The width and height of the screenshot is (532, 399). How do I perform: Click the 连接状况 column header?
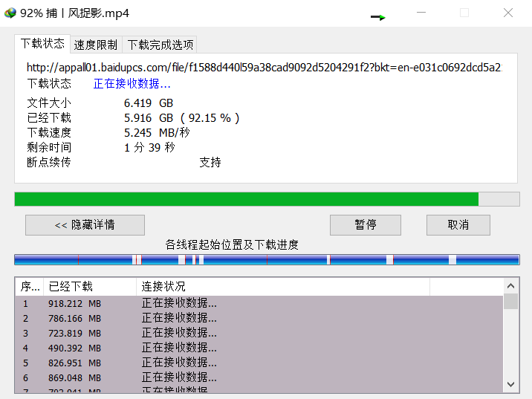coord(282,286)
